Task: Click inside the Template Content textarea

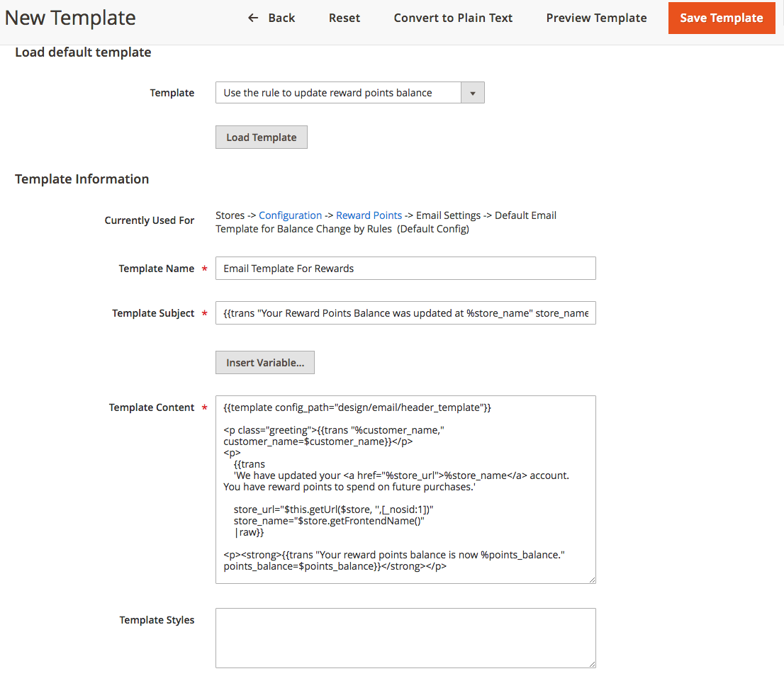Action: (x=405, y=490)
